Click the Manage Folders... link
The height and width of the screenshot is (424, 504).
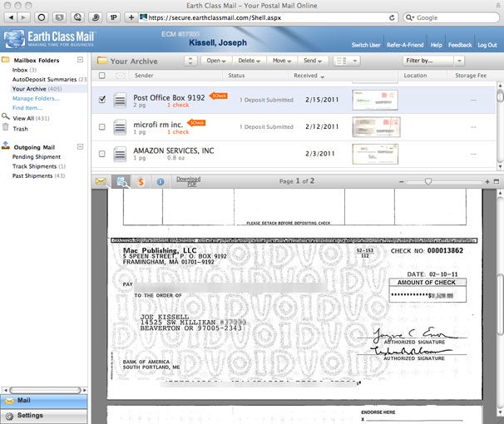tap(36, 98)
